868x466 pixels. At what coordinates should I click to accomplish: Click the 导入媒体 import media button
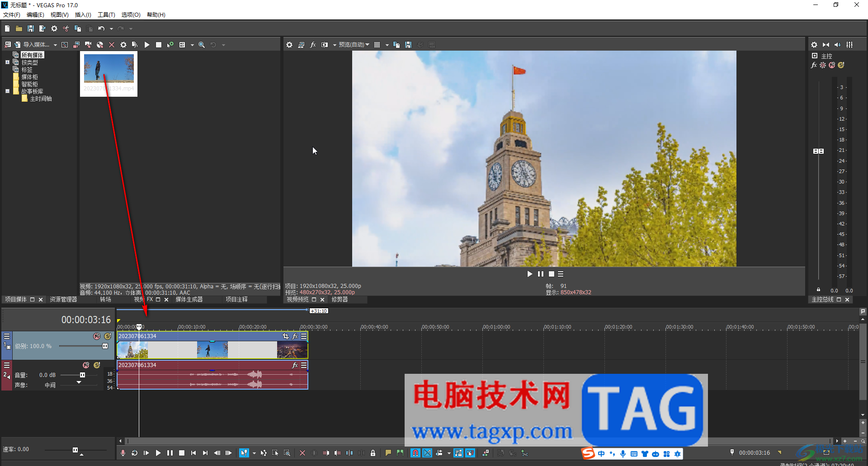point(32,45)
